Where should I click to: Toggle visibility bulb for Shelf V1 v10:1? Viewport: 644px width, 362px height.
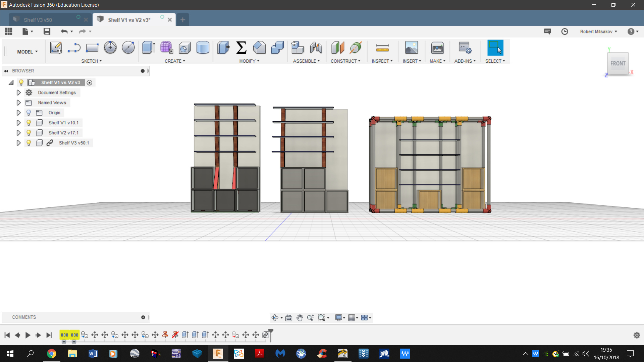[29, 123]
